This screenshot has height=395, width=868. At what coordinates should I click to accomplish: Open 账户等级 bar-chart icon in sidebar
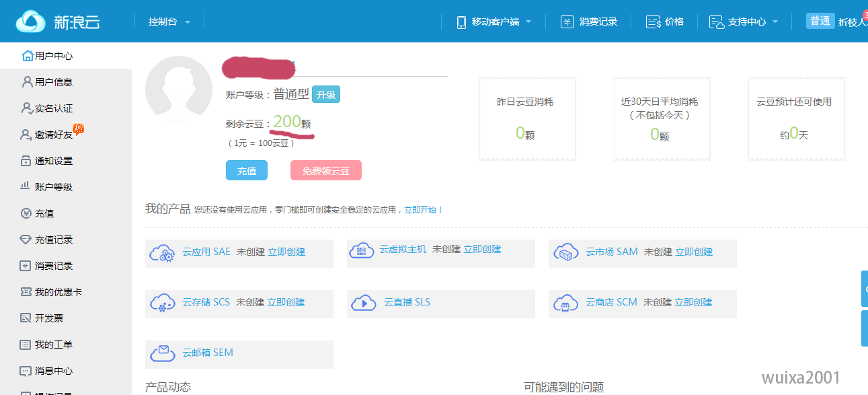(26, 186)
